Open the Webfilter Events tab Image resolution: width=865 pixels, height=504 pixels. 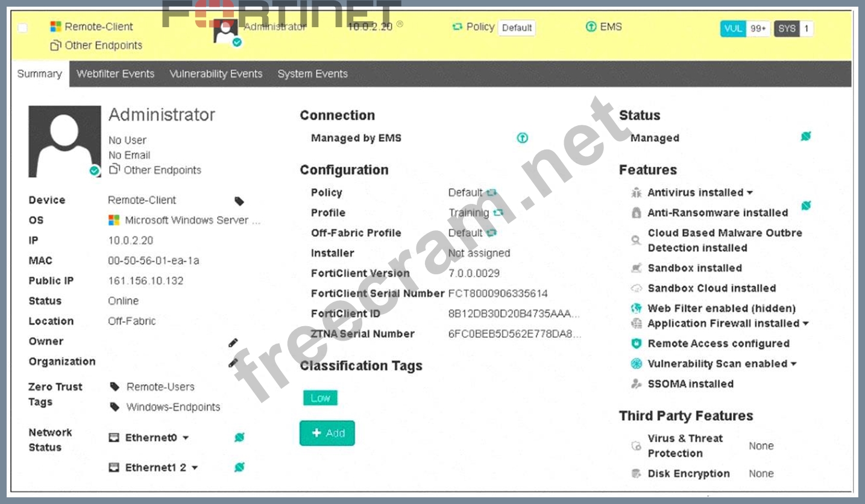click(x=115, y=74)
